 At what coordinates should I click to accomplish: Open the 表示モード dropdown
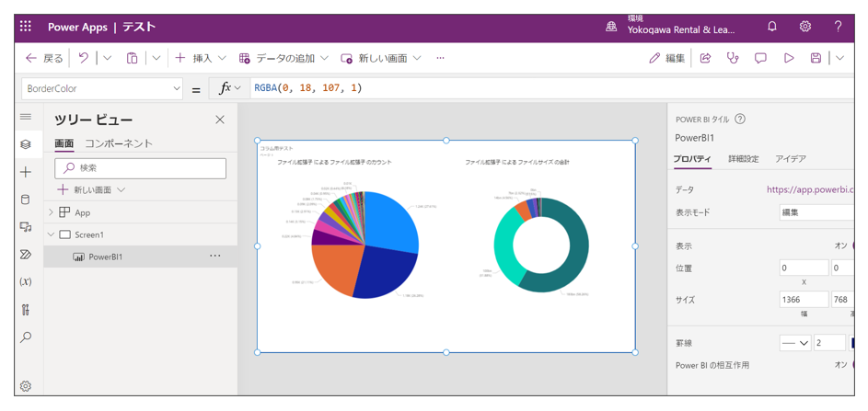(x=816, y=211)
